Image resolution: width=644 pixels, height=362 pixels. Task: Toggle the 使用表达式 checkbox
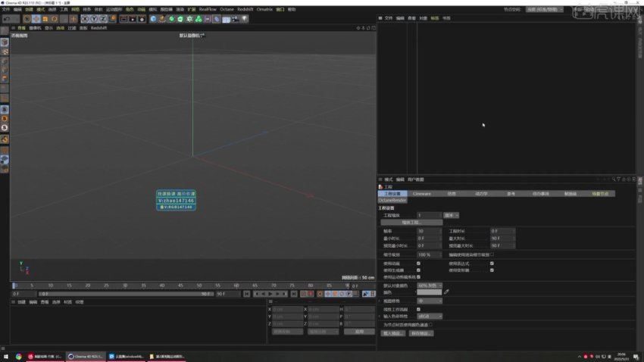(492, 264)
